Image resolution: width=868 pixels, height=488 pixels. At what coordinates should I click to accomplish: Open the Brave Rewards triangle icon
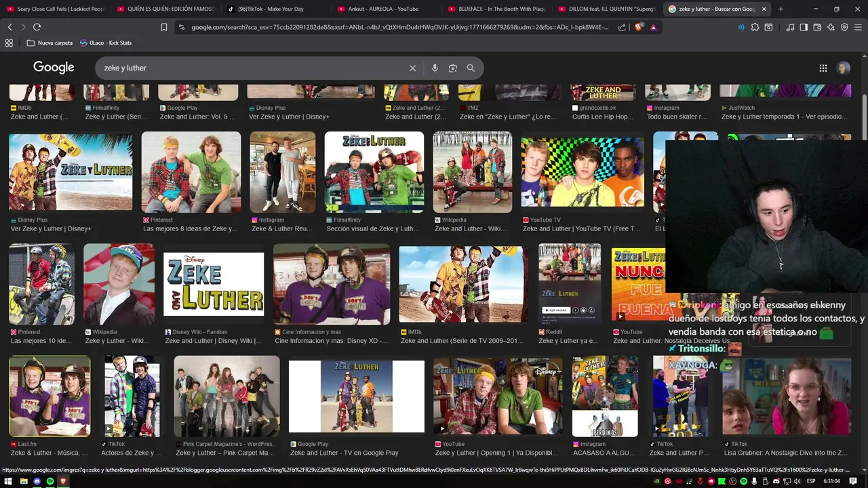653,27
